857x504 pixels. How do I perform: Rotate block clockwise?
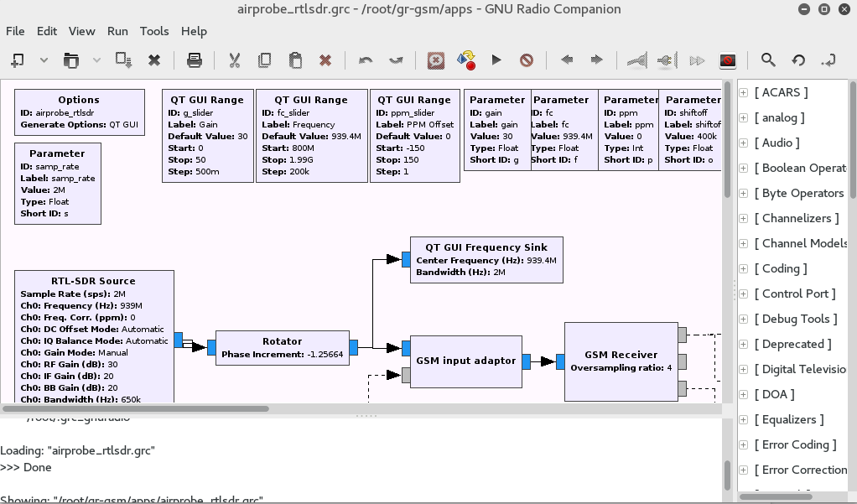point(597,60)
